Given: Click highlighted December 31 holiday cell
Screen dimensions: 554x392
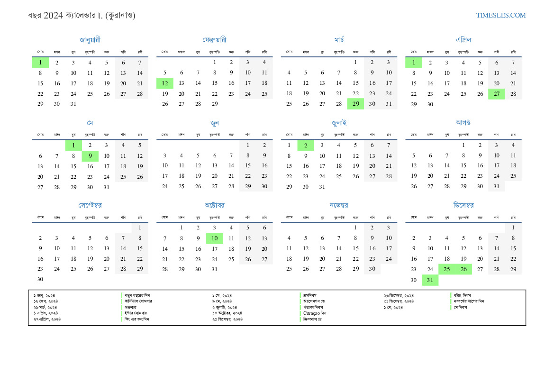Looking at the screenshot, I should [430, 280].
